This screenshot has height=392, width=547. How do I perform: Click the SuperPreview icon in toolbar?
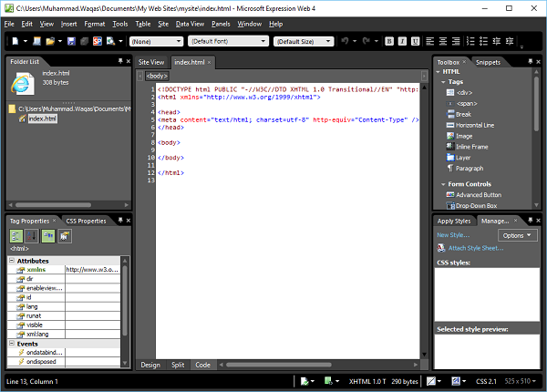96,41
